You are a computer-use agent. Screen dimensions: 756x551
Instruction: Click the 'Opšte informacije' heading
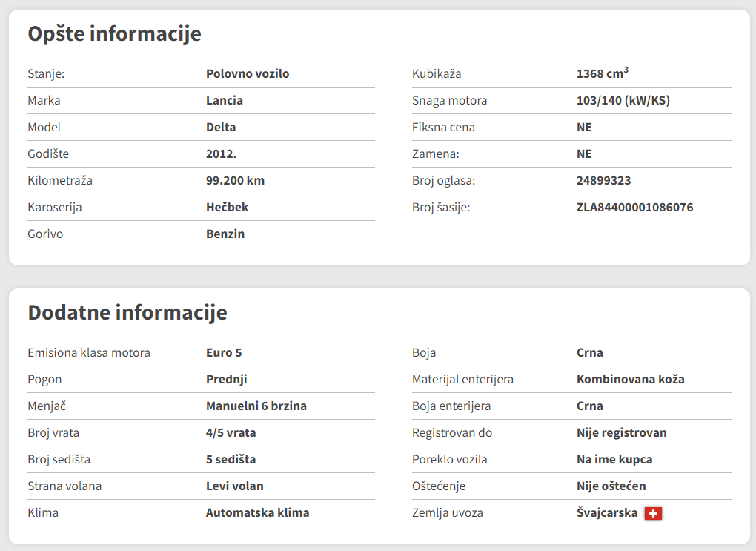click(114, 34)
